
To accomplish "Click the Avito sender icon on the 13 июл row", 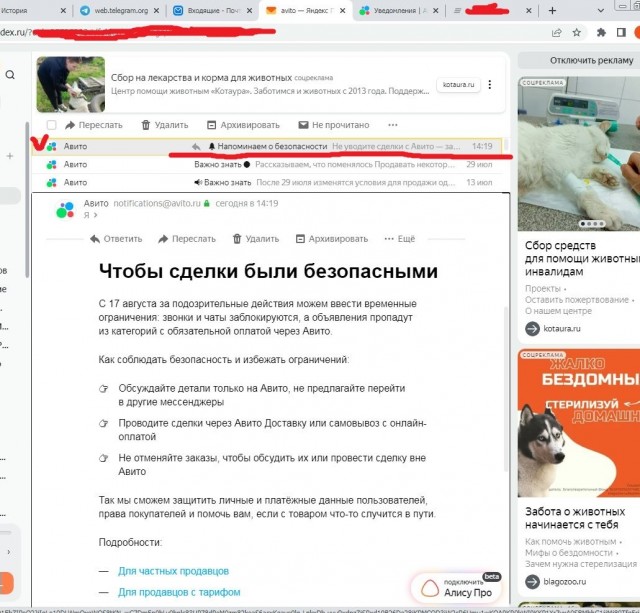I will pyautogui.click(x=51, y=182).
